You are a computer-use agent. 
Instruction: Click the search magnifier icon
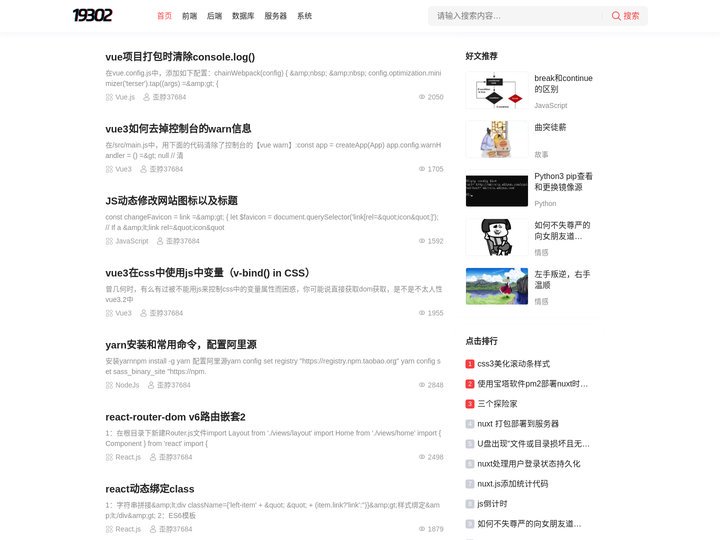616,16
